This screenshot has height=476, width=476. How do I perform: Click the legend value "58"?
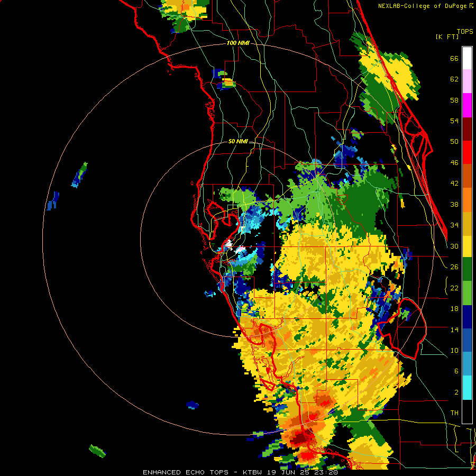point(454,100)
